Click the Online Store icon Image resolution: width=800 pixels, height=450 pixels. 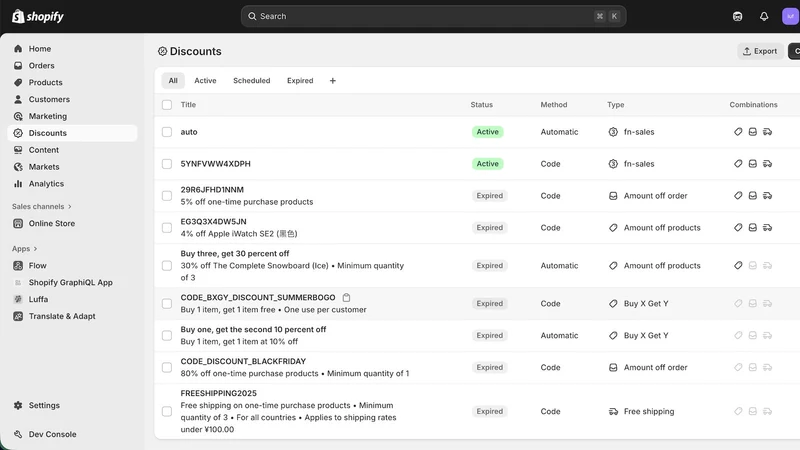[x=18, y=223]
